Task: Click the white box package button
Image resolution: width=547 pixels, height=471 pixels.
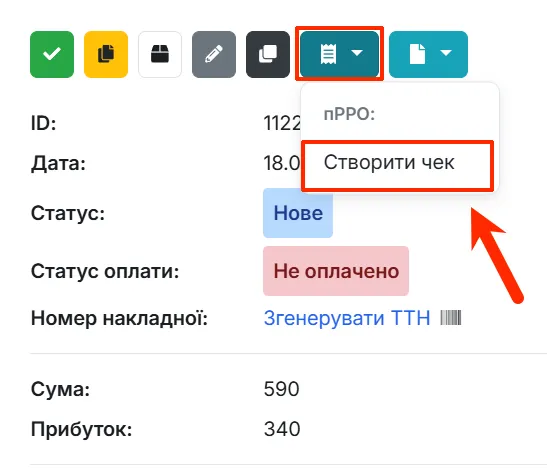Action: (160, 54)
